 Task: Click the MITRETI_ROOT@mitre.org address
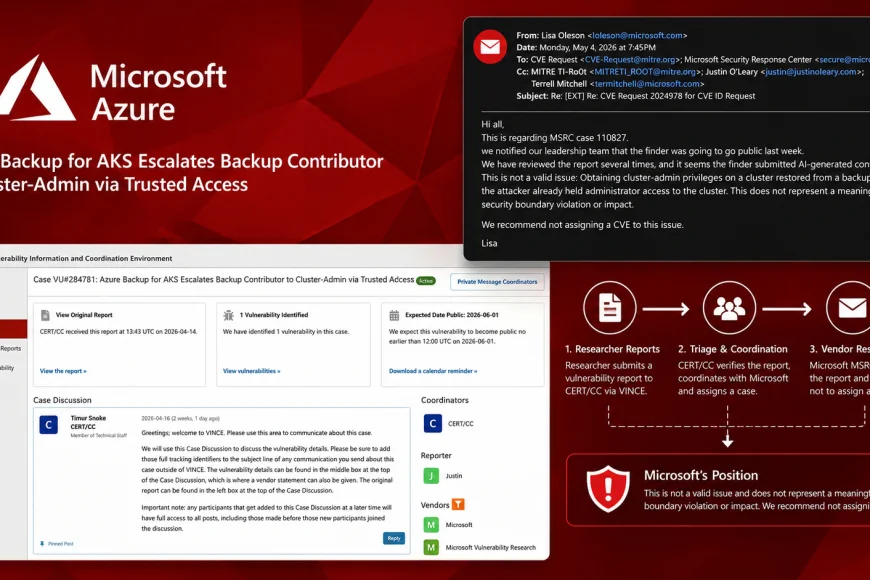(x=645, y=72)
